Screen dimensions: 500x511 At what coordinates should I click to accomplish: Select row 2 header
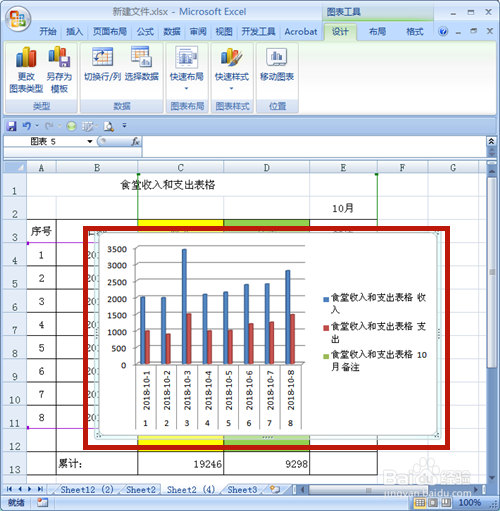click(x=15, y=208)
